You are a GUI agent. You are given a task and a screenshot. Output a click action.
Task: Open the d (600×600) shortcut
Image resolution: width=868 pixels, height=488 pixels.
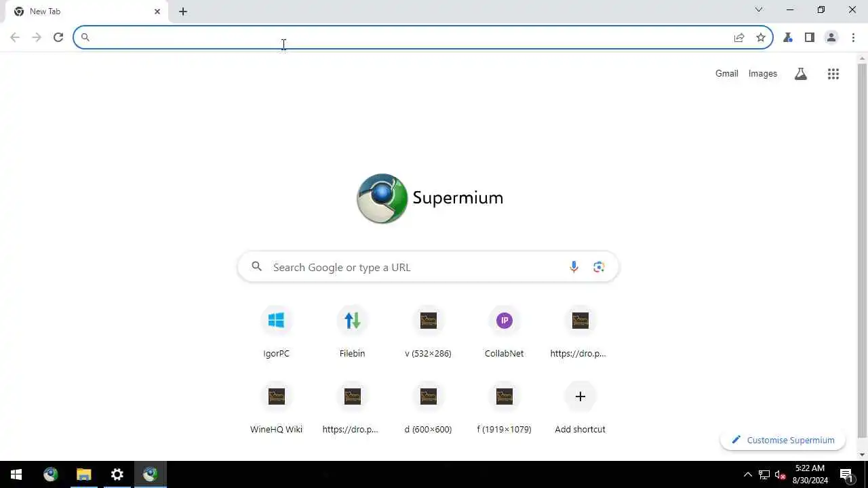pyautogui.click(x=428, y=407)
